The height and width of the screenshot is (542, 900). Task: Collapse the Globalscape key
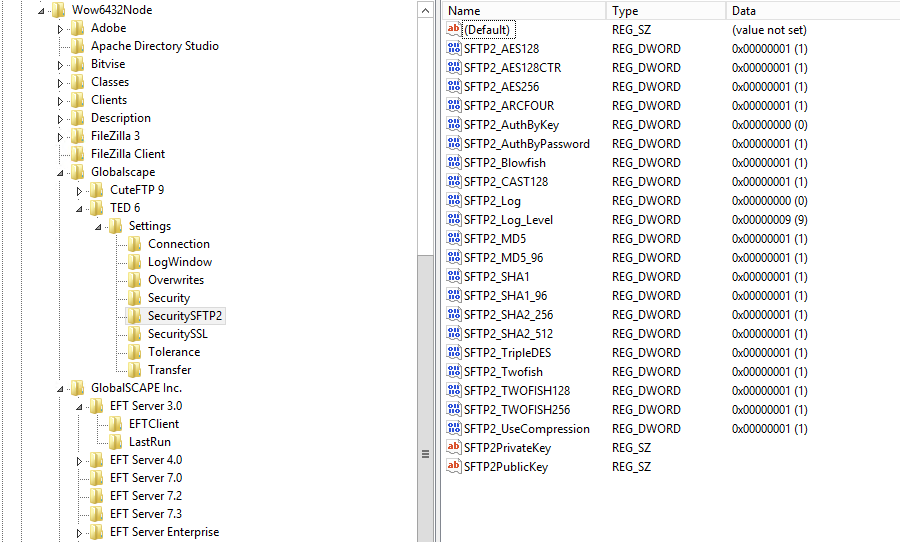click(x=60, y=173)
